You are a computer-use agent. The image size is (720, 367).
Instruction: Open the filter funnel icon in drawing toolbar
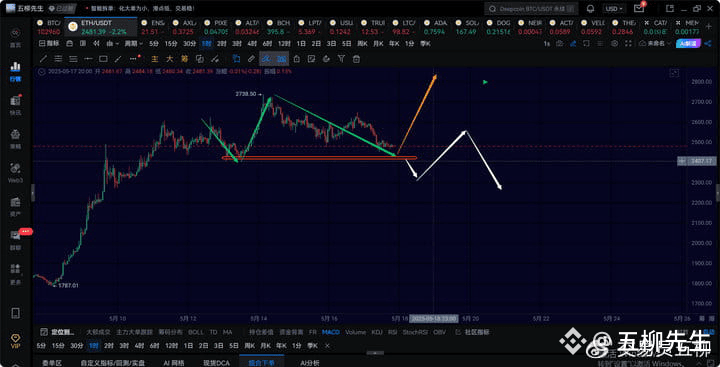[341, 59]
